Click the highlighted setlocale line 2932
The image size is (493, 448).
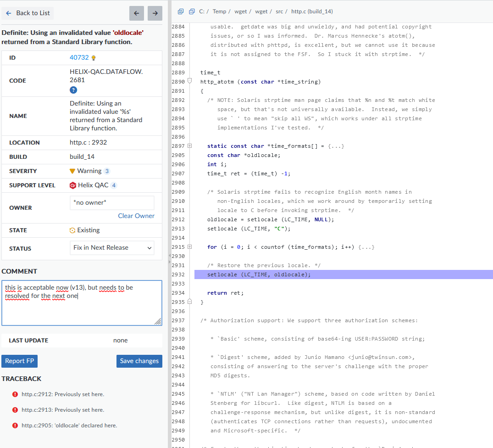pos(343,274)
